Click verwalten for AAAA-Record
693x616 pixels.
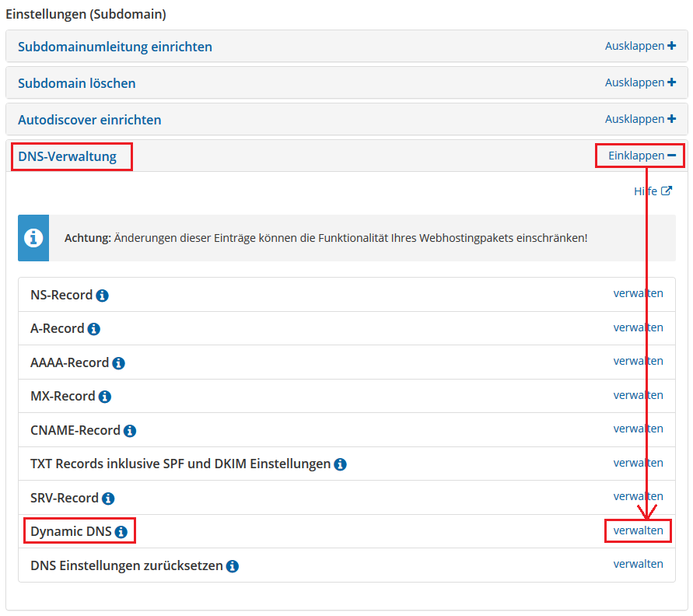(639, 361)
